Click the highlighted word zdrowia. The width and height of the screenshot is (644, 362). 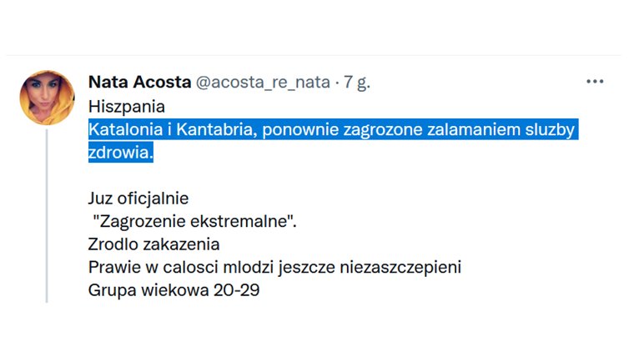coord(121,153)
